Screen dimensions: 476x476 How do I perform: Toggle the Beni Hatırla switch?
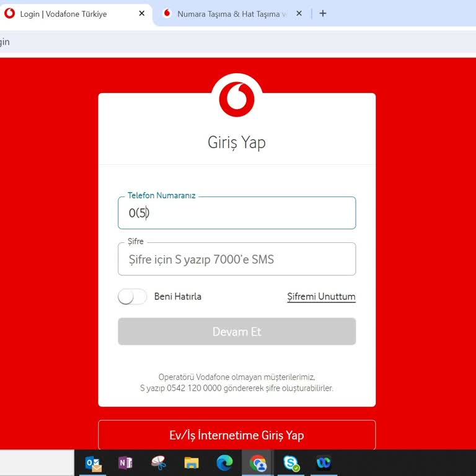(x=133, y=296)
